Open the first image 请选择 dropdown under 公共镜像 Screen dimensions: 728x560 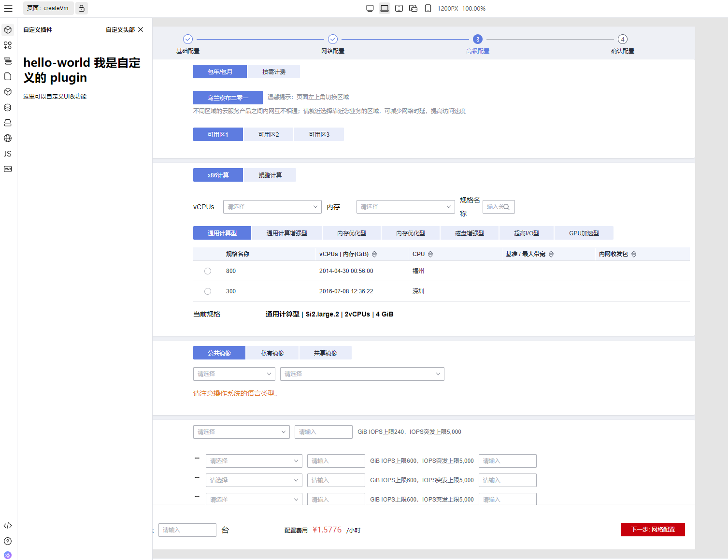pyautogui.click(x=234, y=374)
